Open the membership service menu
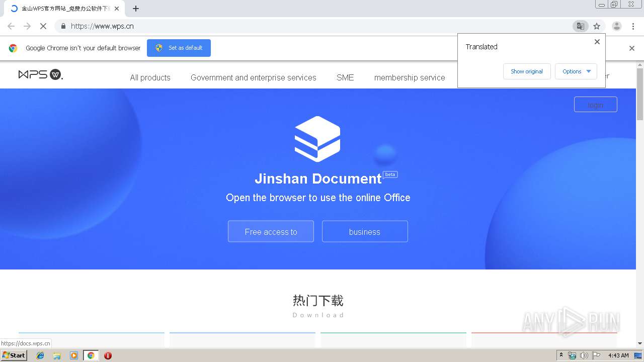The height and width of the screenshot is (362, 644). tap(410, 77)
